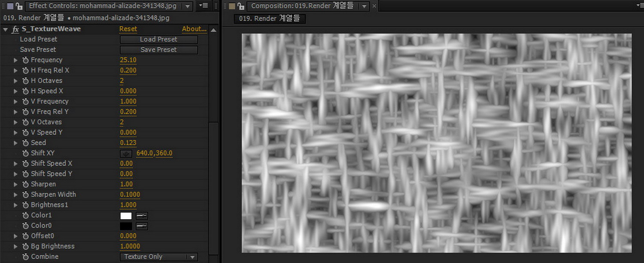Toggle the Effect Controls panel lock
644x263 pixels.
(19, 6)
